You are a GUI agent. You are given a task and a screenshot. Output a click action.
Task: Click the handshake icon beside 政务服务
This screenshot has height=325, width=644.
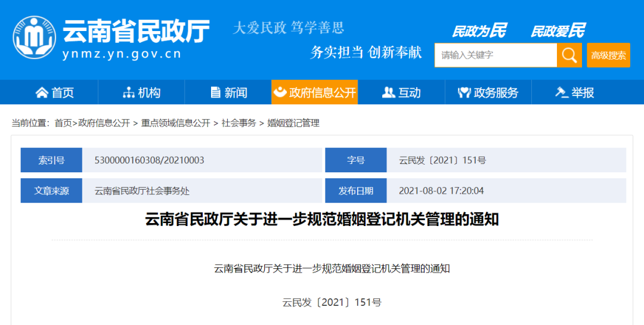[465, 92]
